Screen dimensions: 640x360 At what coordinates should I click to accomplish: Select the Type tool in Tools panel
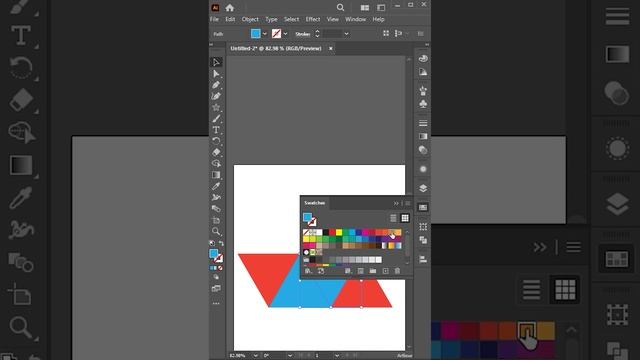click(216, 130)
